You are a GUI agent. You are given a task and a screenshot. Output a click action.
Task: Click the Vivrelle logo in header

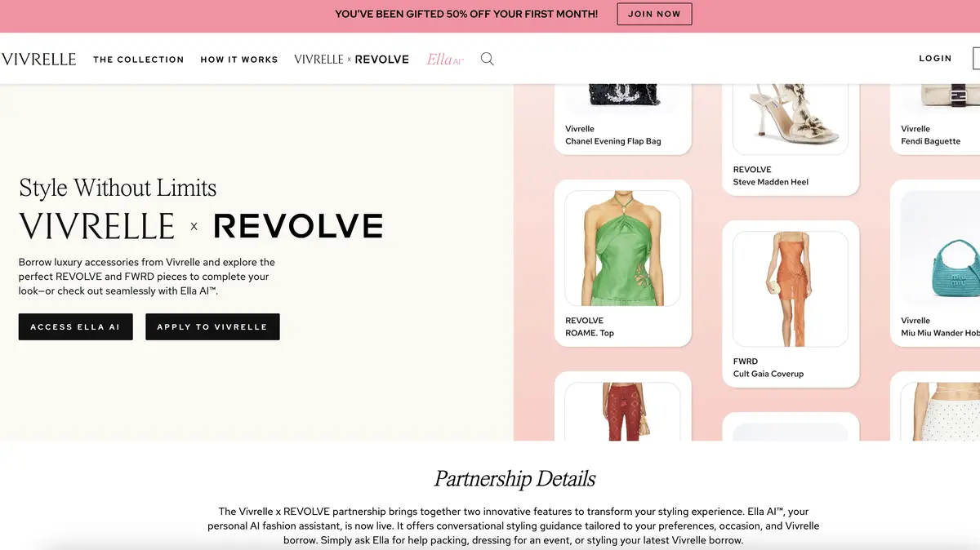[x=38, y=59]
